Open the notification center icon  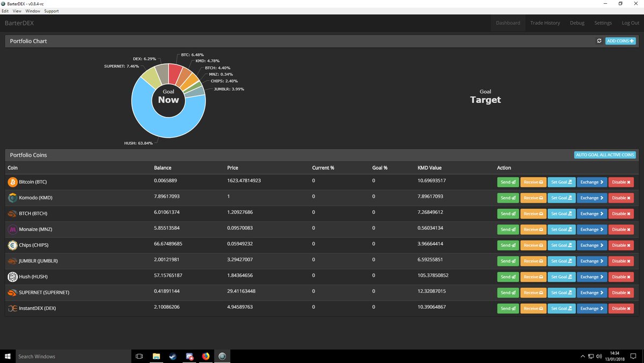coord(634,356)
